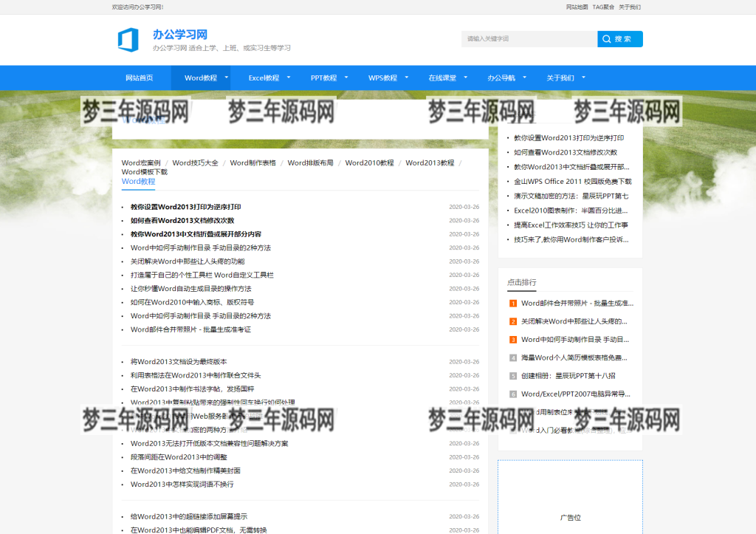Open sidebar link Excel2010图表制作：半圆百分比进
The image size is (756, 534).
point(571,210)
